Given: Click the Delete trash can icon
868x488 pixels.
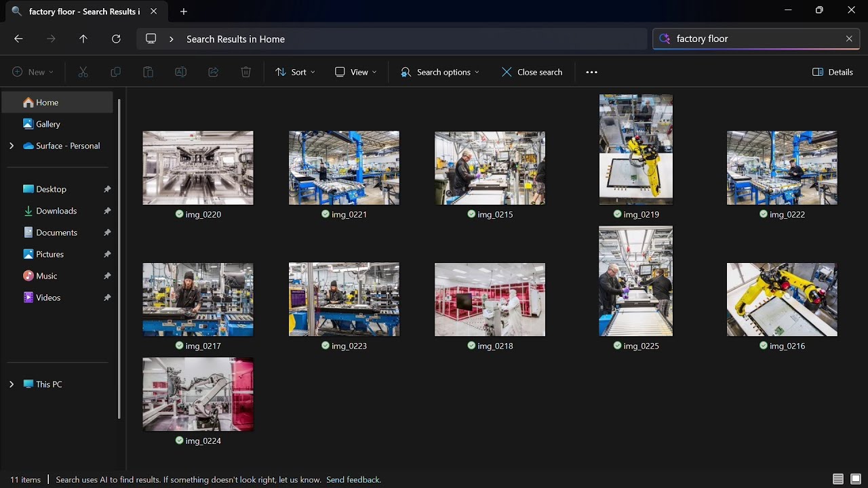Looking at the screenshot, I should coord(246,72).
